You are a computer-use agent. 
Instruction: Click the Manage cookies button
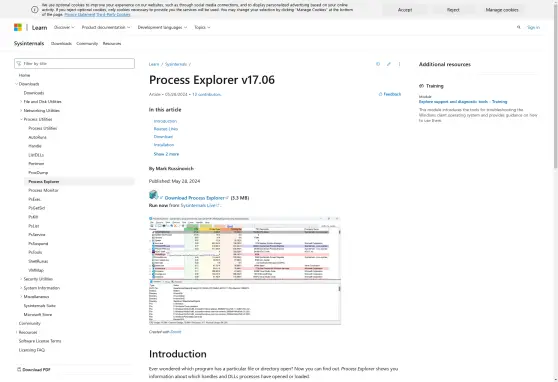[x=502, y=10]
